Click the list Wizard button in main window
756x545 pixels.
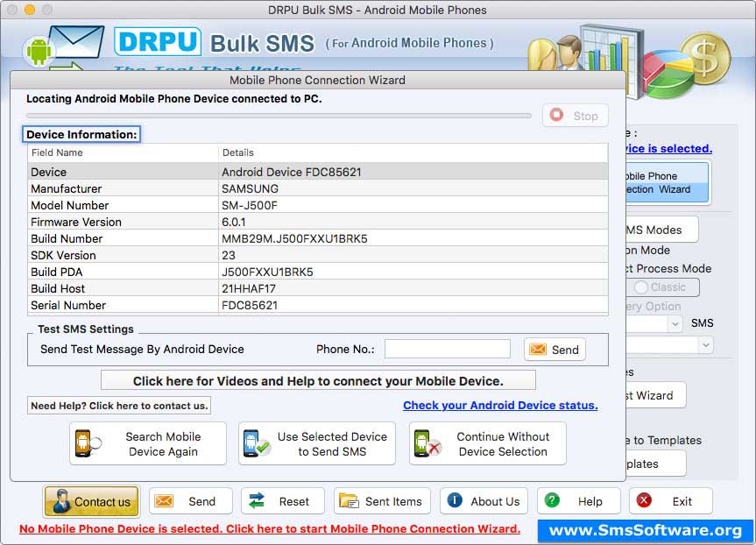coord(656,395)
